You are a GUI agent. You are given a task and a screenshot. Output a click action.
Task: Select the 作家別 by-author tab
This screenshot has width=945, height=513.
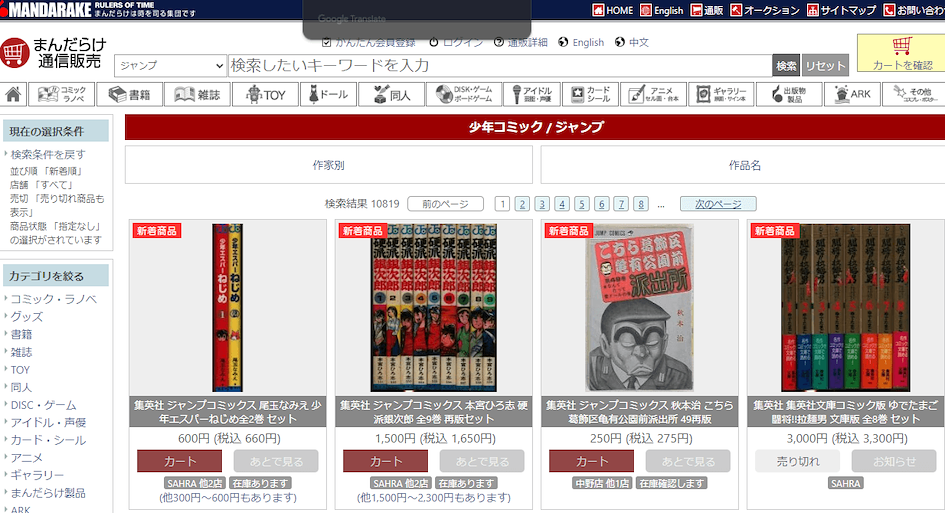[328, 165]
